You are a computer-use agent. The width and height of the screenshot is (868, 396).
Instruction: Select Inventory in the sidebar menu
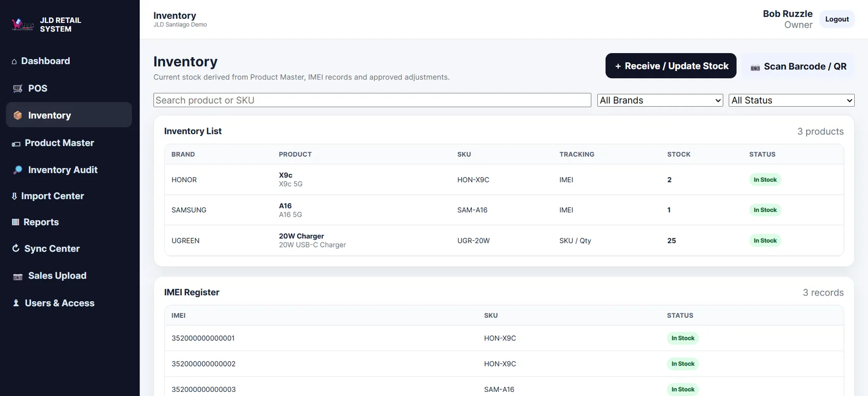(69, 115)
